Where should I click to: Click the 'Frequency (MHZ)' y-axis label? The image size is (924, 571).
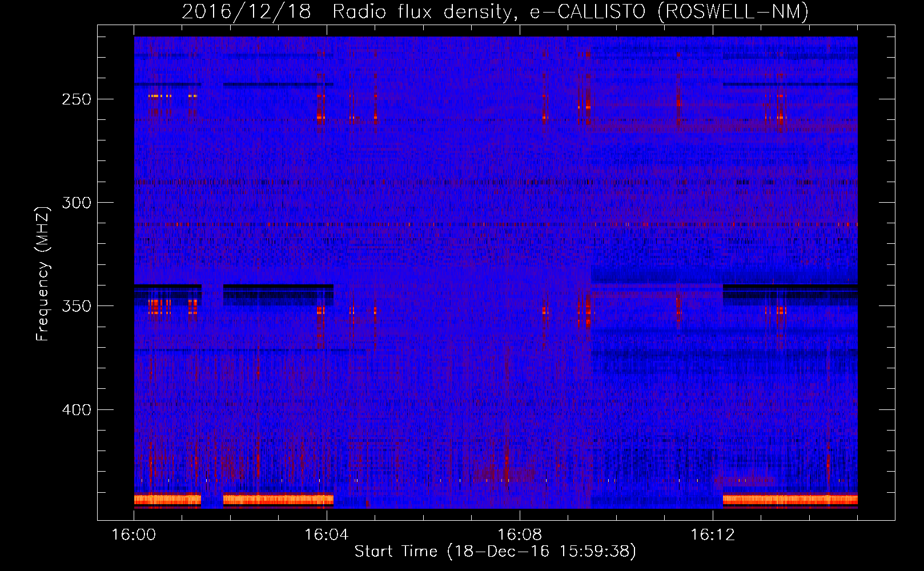click(x=43, y=274)
